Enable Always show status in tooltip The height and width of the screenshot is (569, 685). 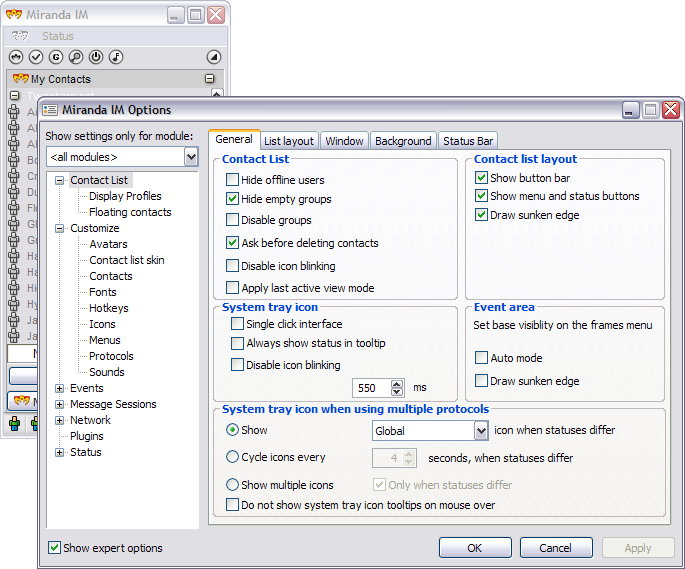(x=237, y=343)
